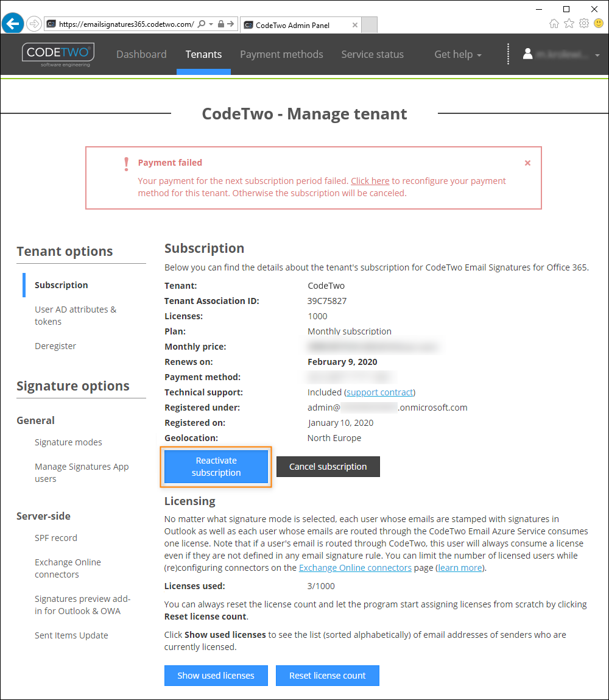Click Reactivate subscription button
609x700 pixels.
click(216, 467)
